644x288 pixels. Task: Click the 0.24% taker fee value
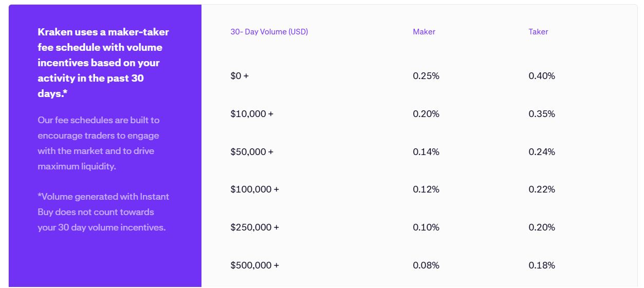542,152
